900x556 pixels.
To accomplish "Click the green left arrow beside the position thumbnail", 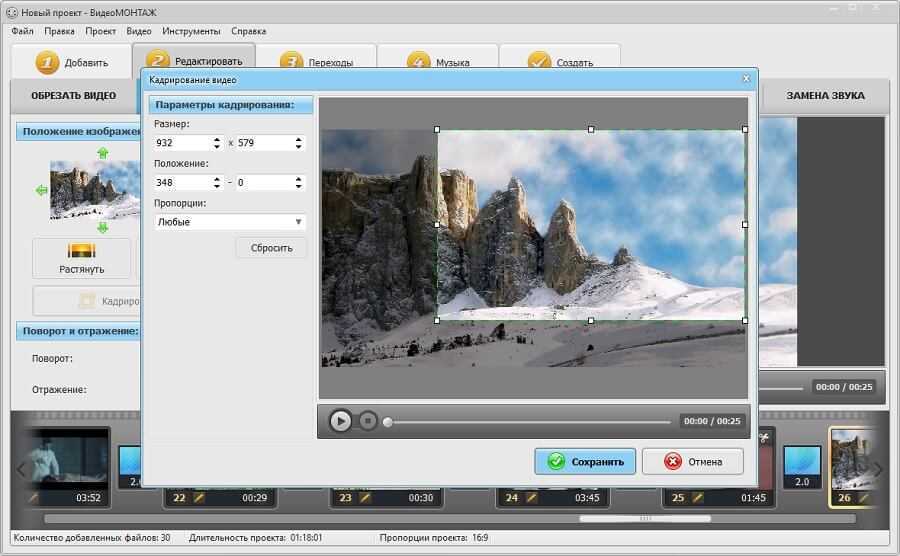I will [41, 190].
